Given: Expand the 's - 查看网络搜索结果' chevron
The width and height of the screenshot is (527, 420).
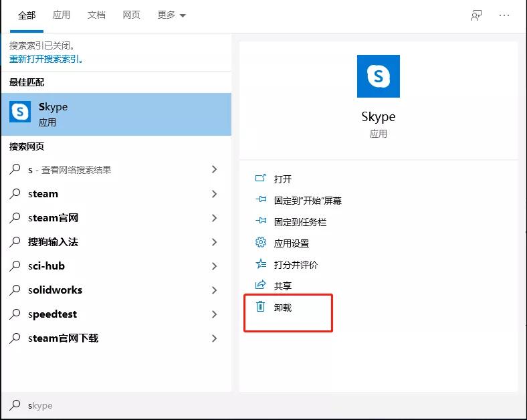Looking at the screenshot, I should (214, 169).
